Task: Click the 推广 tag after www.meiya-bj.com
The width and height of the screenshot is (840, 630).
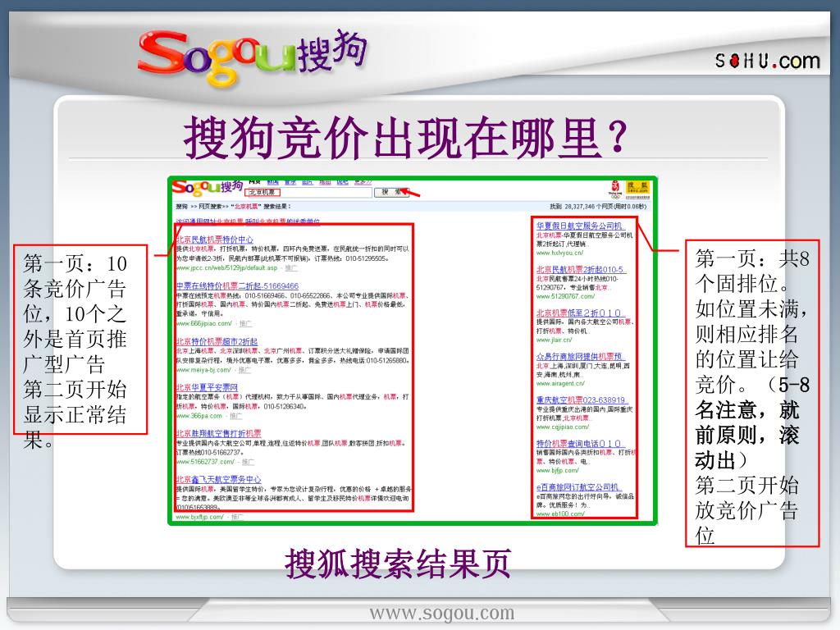Action: [x=244, y=370]
